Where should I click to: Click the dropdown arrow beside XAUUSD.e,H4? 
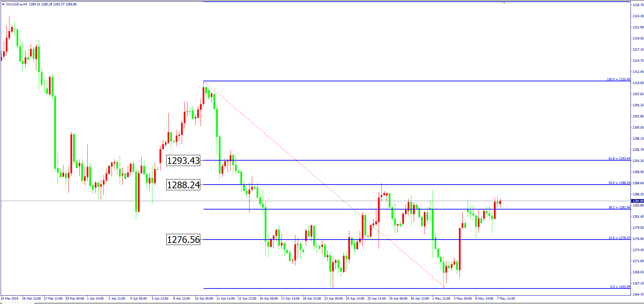3,4
